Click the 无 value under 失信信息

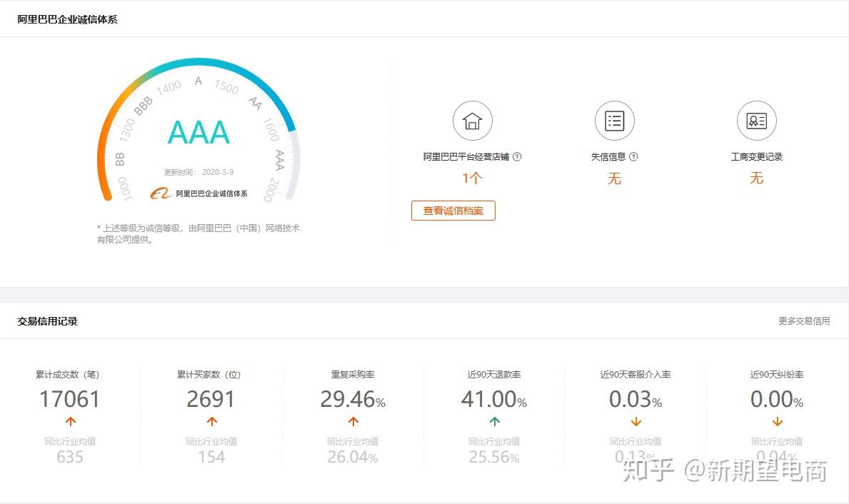[615, 178]
